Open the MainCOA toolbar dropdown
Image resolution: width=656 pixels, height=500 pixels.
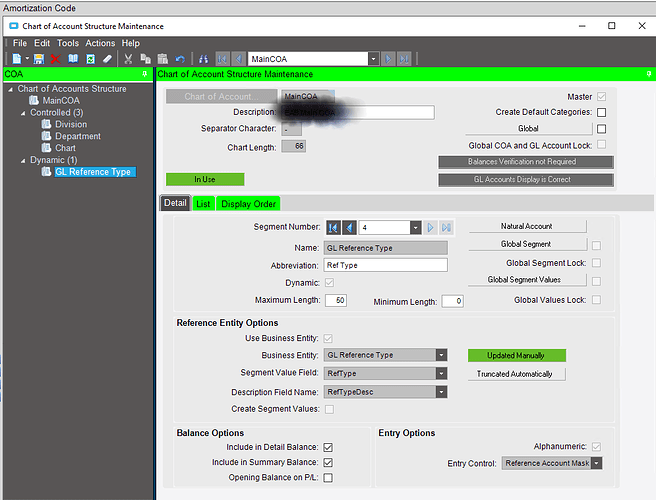coord(374,59)
